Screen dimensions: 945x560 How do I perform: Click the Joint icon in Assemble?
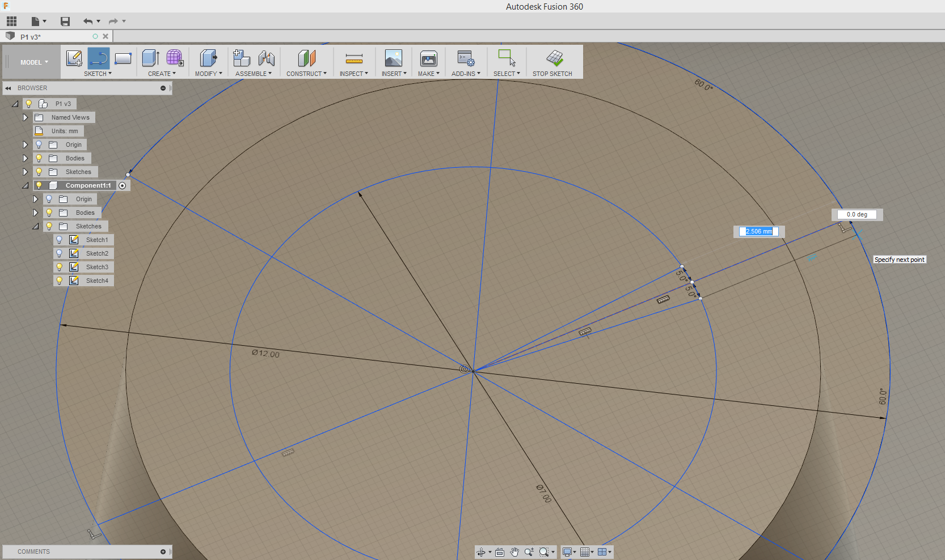(266, 58)
